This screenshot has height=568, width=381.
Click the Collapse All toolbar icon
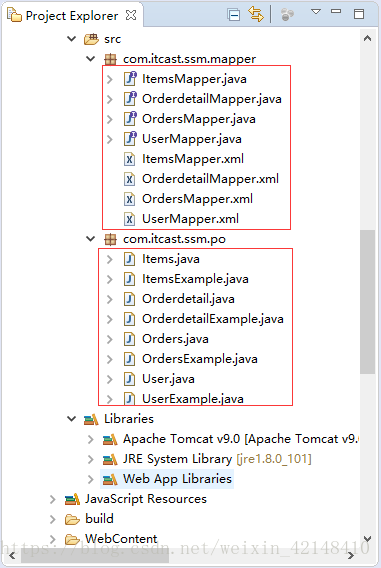(234, 15)
